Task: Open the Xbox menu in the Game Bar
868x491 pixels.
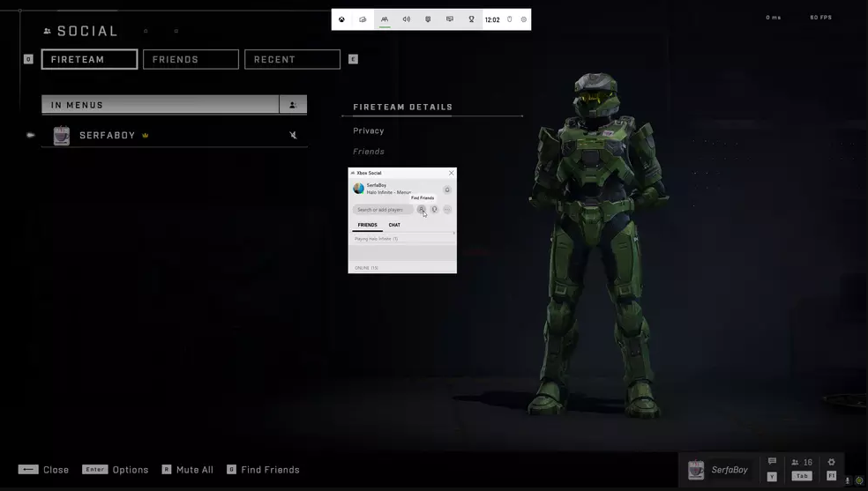Action: pyautogui.click(x=341, y=19)
